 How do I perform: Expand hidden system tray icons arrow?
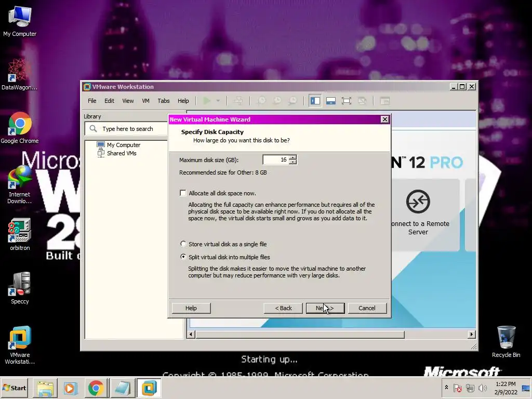pos(446,388)
